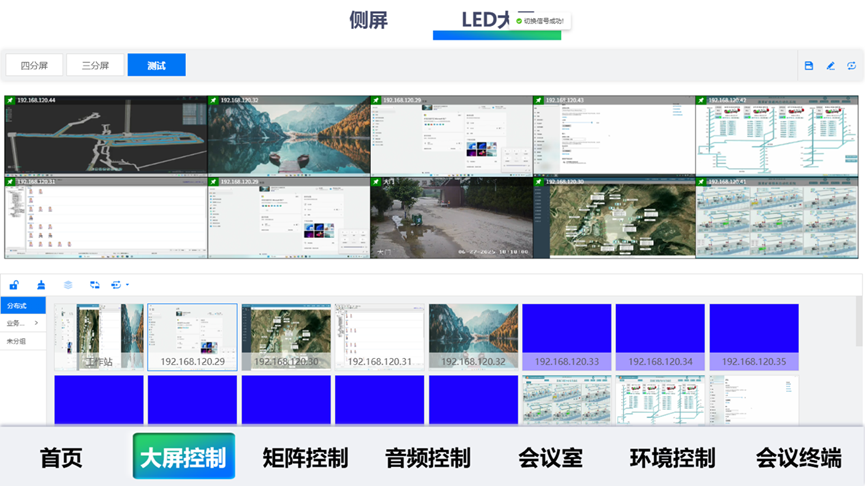Click the edit pencil icon

pos(830,66)
